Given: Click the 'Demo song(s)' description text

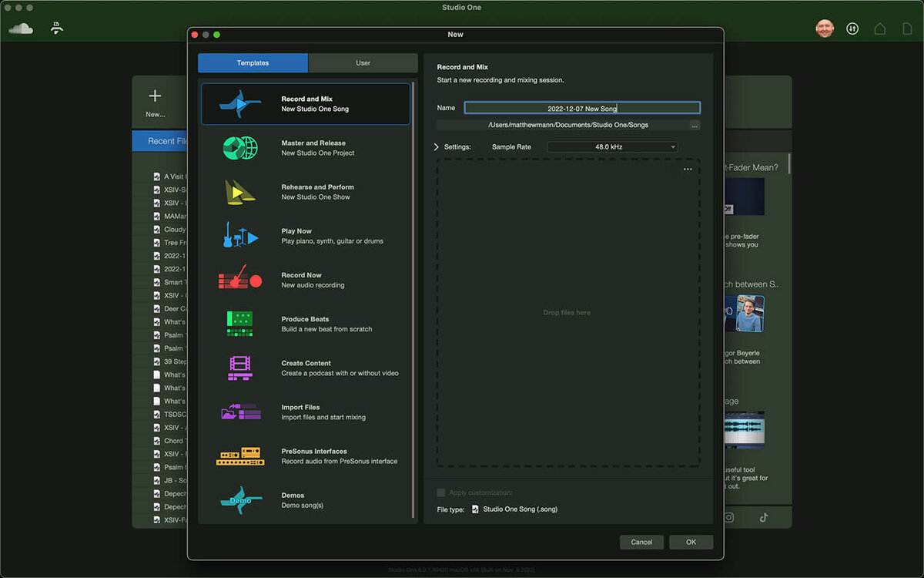Looking at the screenshot, I should pyautogui.click(x=302, y=506).
